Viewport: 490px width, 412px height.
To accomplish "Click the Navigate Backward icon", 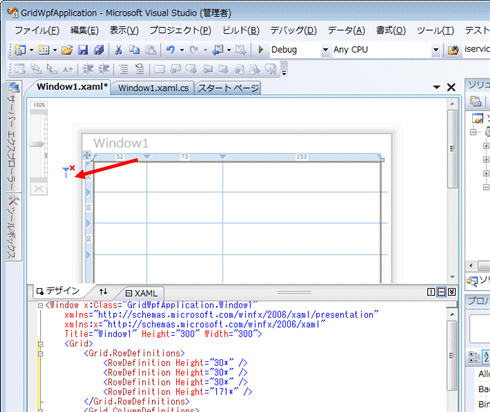I will (218, 50).
